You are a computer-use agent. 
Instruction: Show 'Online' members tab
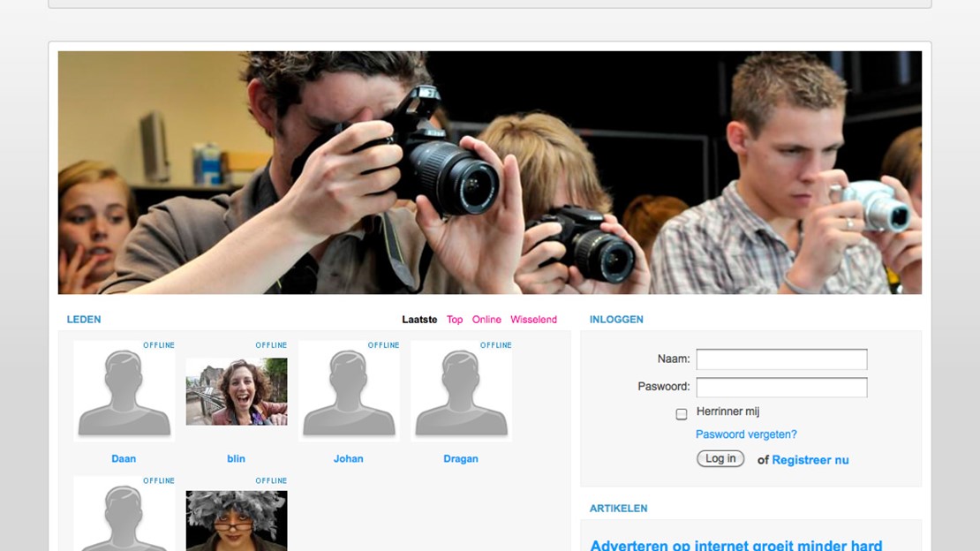(x=486, y=320)
